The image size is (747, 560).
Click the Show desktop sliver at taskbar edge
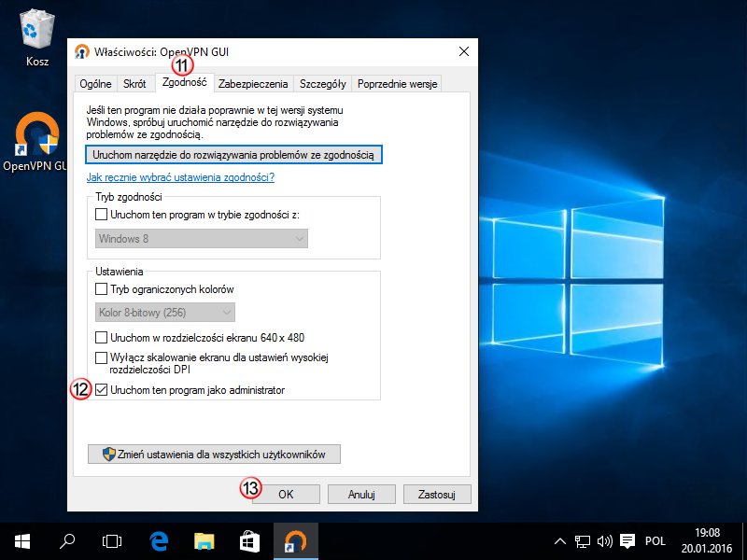click(744, 541)
